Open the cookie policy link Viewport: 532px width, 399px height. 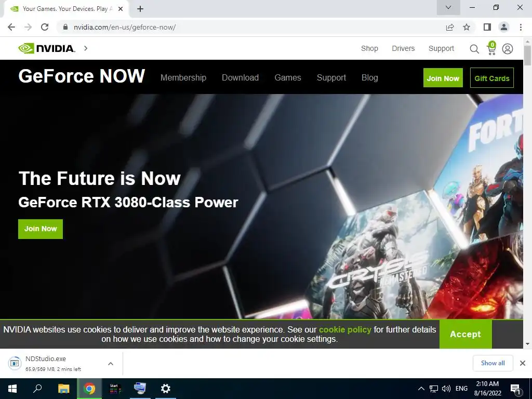click(345, 329)
